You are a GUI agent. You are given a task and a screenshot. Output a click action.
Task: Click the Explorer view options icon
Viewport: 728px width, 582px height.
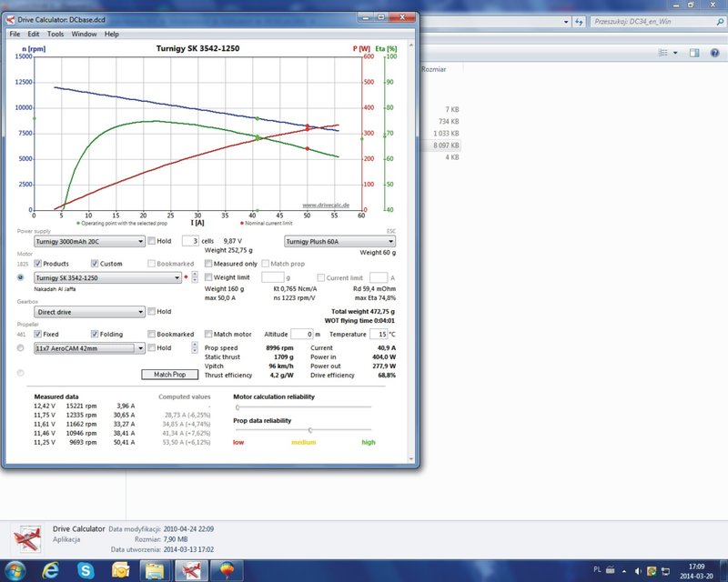pos(663,53)
